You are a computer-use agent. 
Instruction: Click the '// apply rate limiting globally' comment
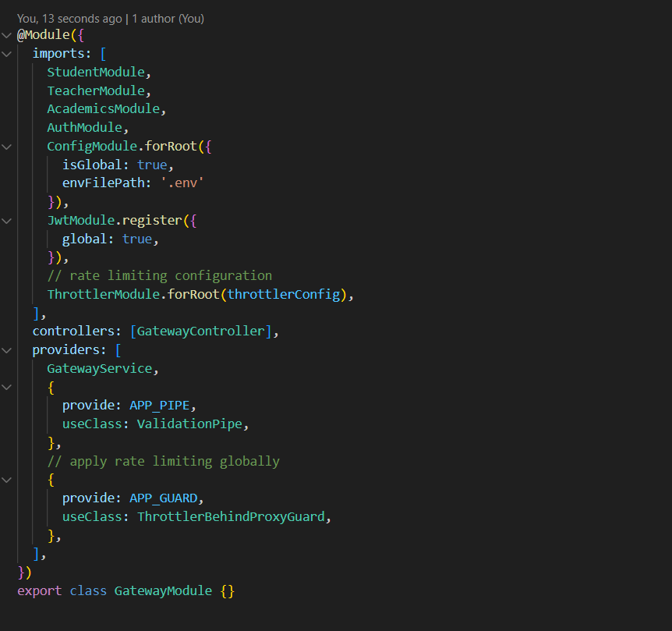[163, 462]
